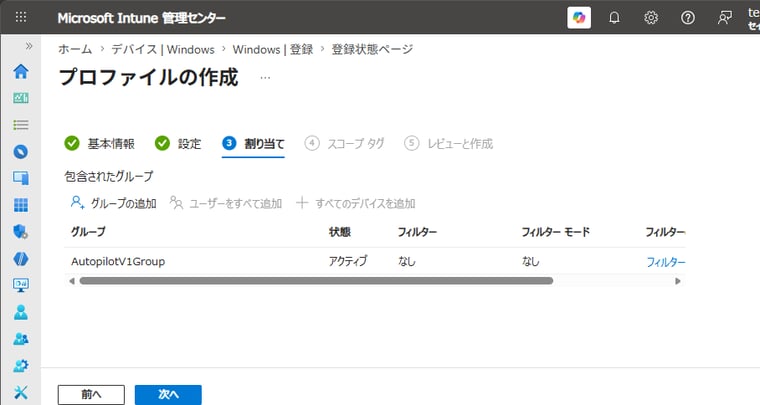Open the notifications bell
Viewport: 760px width, 405px height.
(x=614, y=18)
